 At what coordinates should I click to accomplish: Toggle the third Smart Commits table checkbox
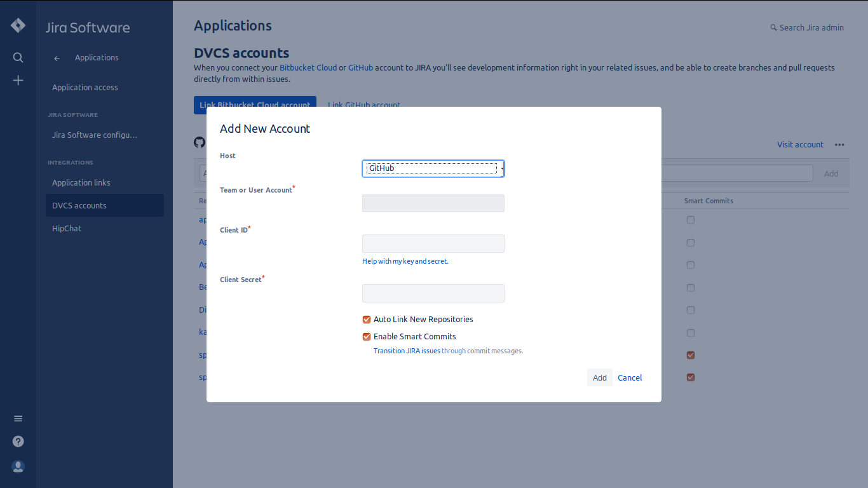click(691, 265)
